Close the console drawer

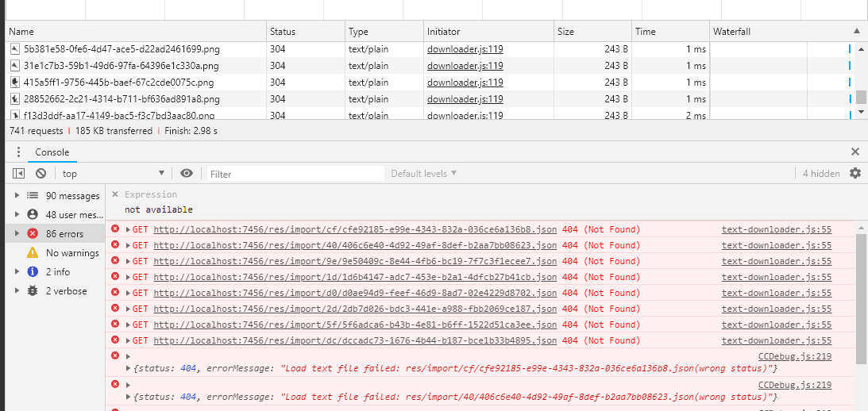855,152
